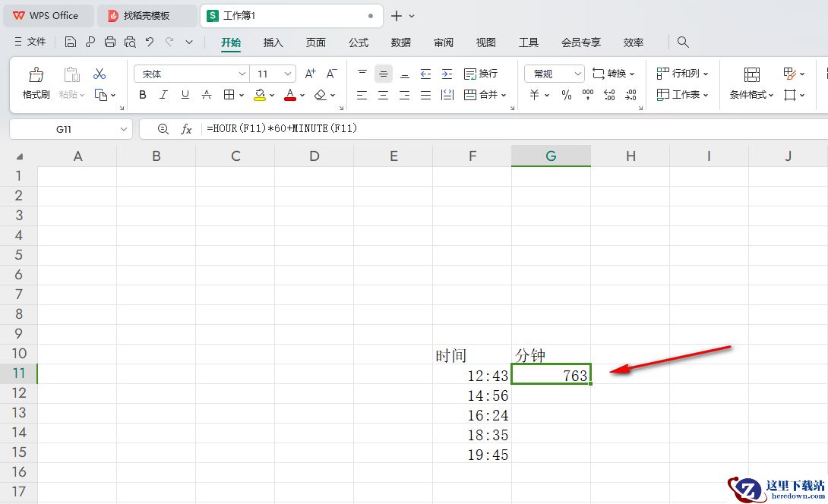The width and height of the screenshot is (828, 504).
Task: Select column G header
Action: click(x=551, y=156)
